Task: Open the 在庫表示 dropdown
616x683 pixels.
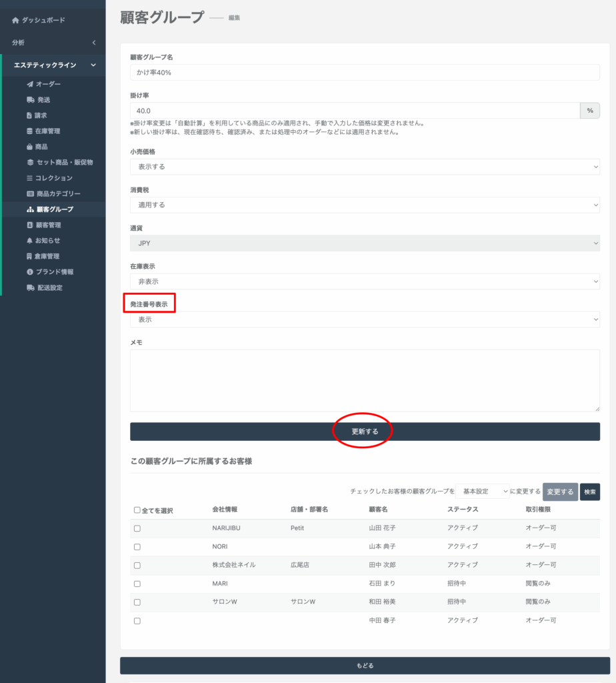Action: (x=365, y=281)
